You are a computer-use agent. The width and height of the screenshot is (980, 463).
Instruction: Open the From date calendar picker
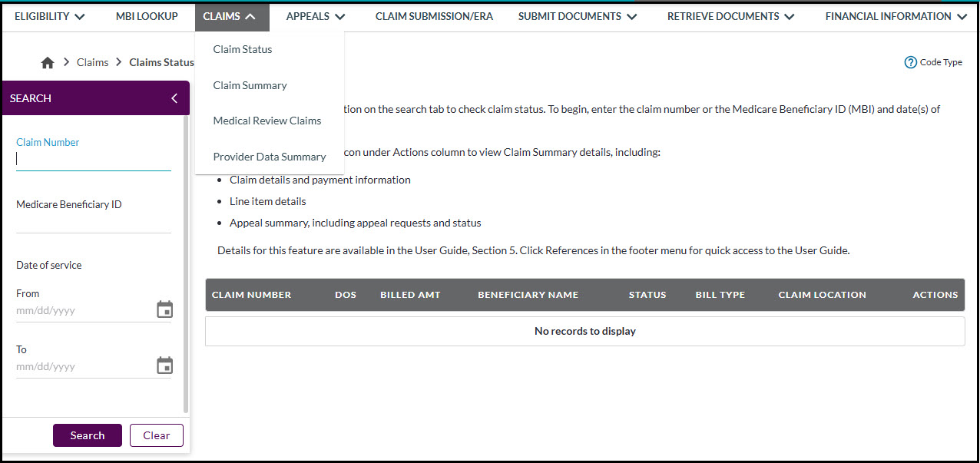click(164, 309)
